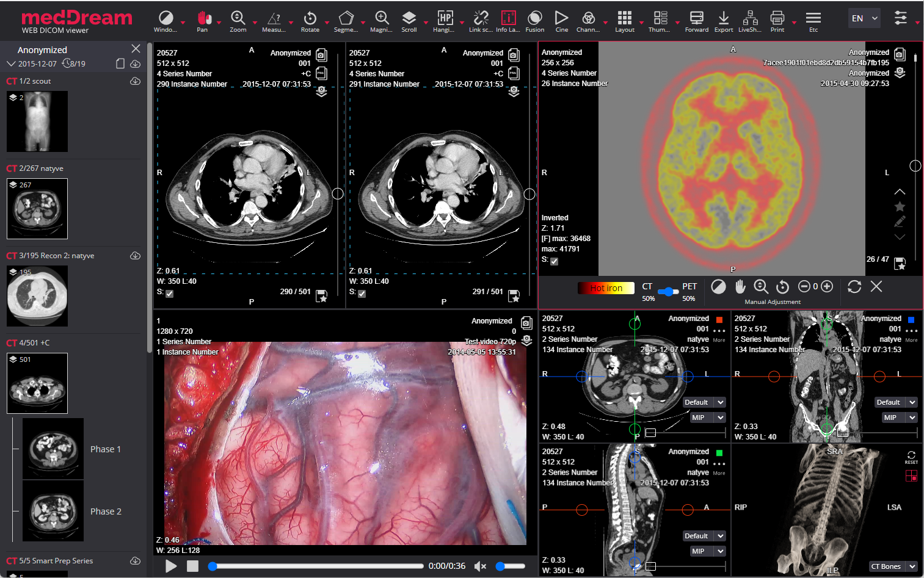Collapse the 2015-12-07 study list

11,63
